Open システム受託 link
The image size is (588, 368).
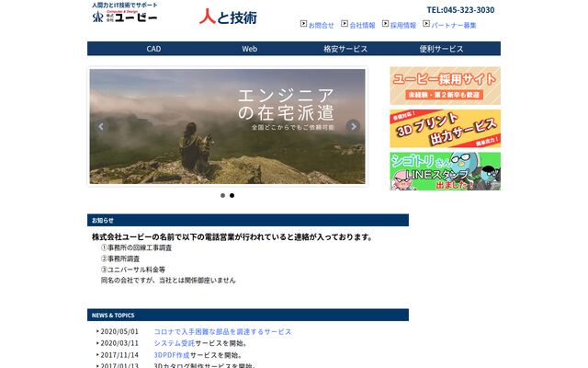coord(175,343)
